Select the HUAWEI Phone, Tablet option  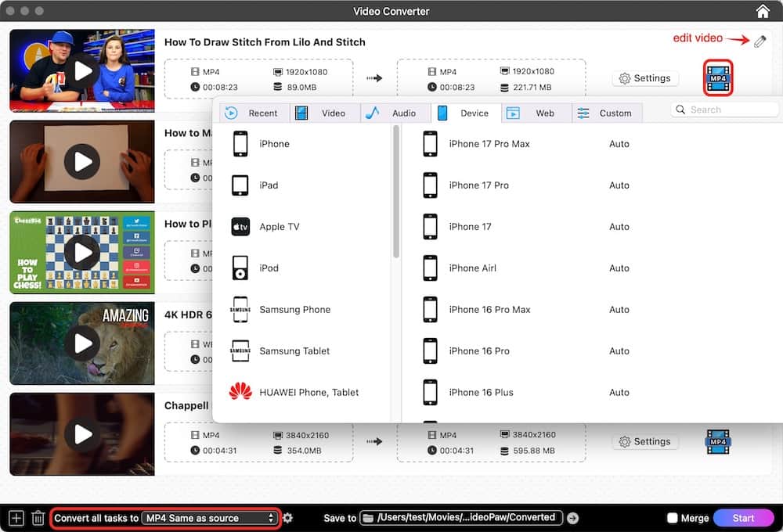(308, 392)
